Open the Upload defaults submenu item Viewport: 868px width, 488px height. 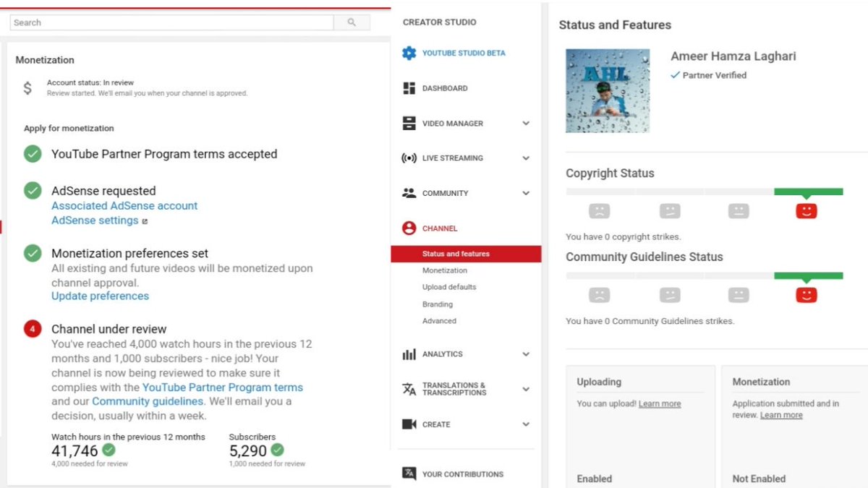(x=449, y=287)
